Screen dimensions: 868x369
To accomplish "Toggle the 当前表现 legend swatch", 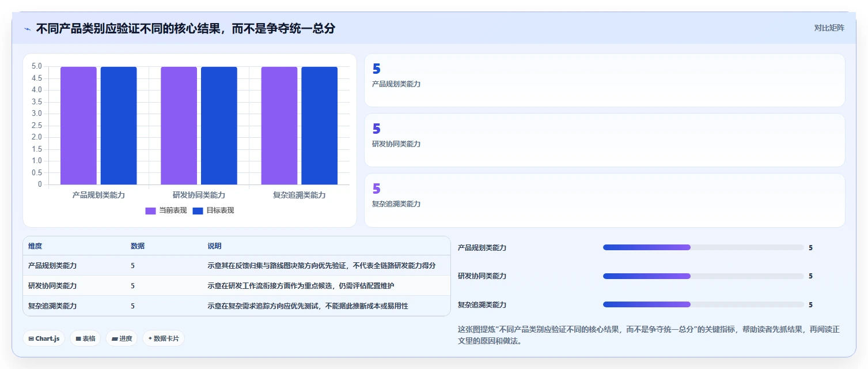I will pos(150,210).
